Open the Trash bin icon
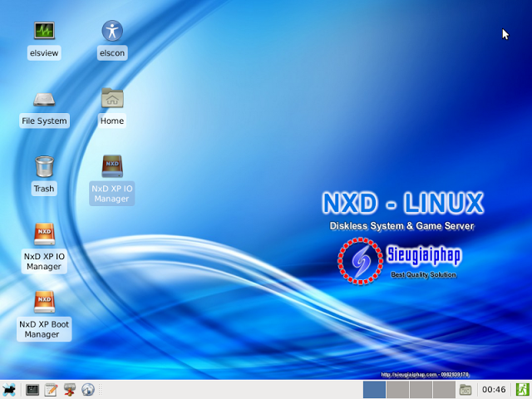 pyautogui.click(x=44, y=166)
